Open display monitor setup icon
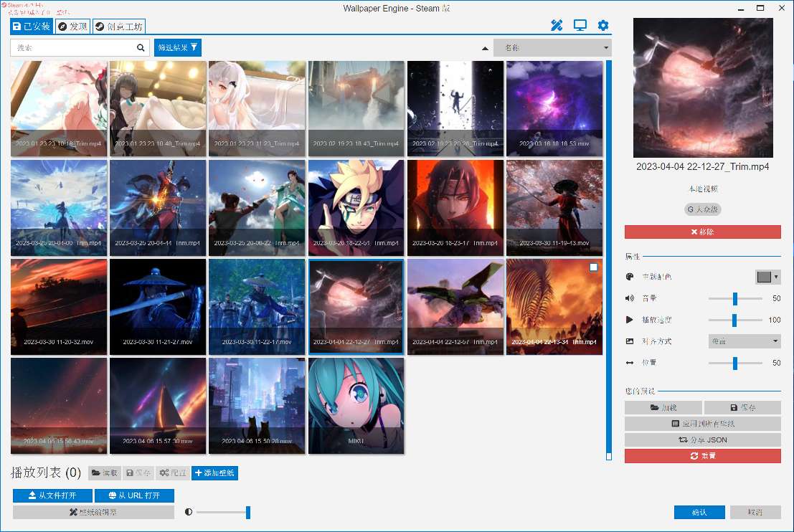 pyautogui.click(x=580, y=25)
